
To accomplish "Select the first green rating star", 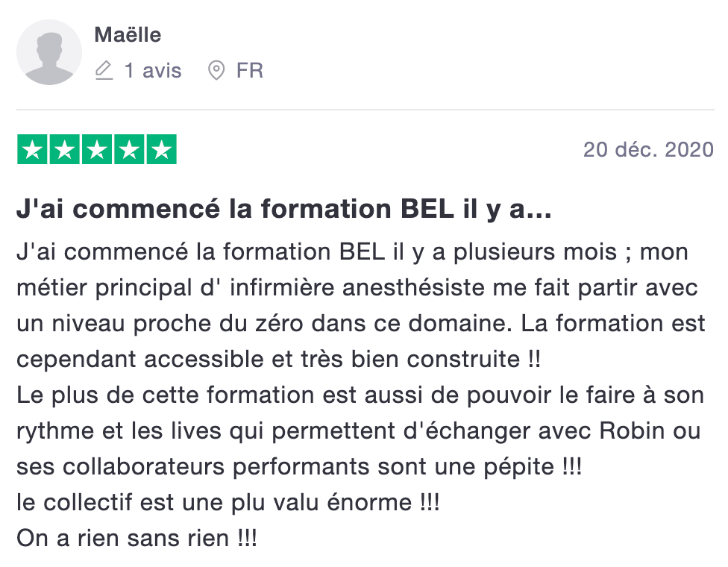I will tap(32, 150).
